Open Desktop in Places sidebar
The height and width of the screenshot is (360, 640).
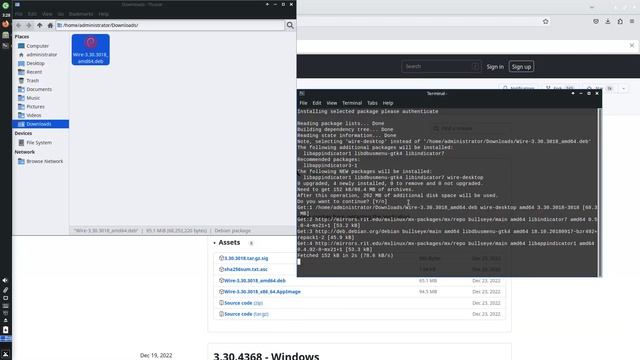coord(35,63)
